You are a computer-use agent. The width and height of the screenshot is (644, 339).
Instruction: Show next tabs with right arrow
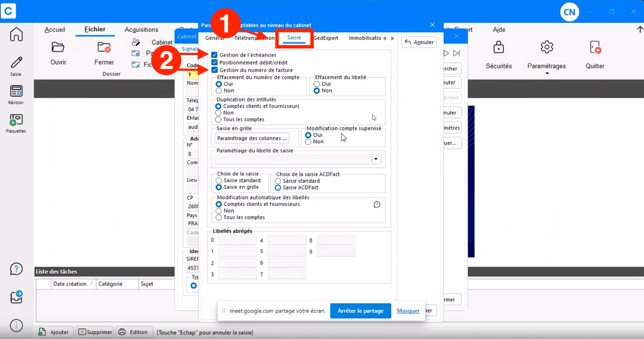(393, 38)
